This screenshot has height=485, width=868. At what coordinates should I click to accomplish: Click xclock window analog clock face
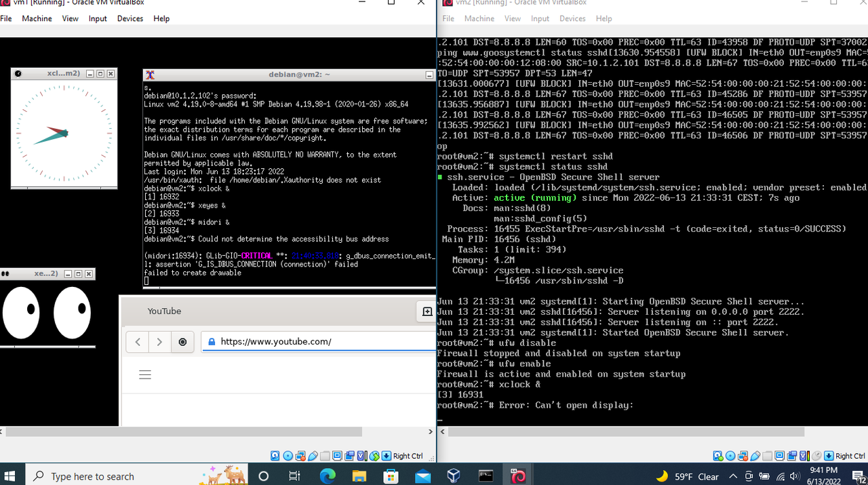[x=64, y=133]
